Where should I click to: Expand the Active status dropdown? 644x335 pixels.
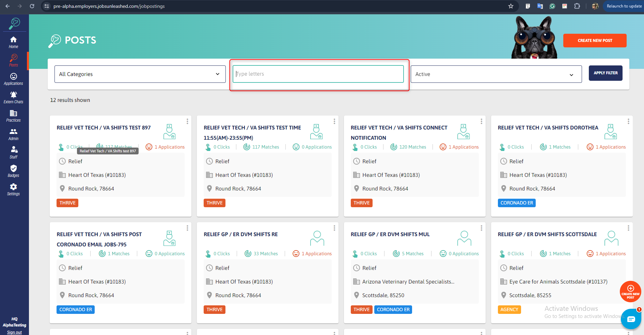point(496,74)
